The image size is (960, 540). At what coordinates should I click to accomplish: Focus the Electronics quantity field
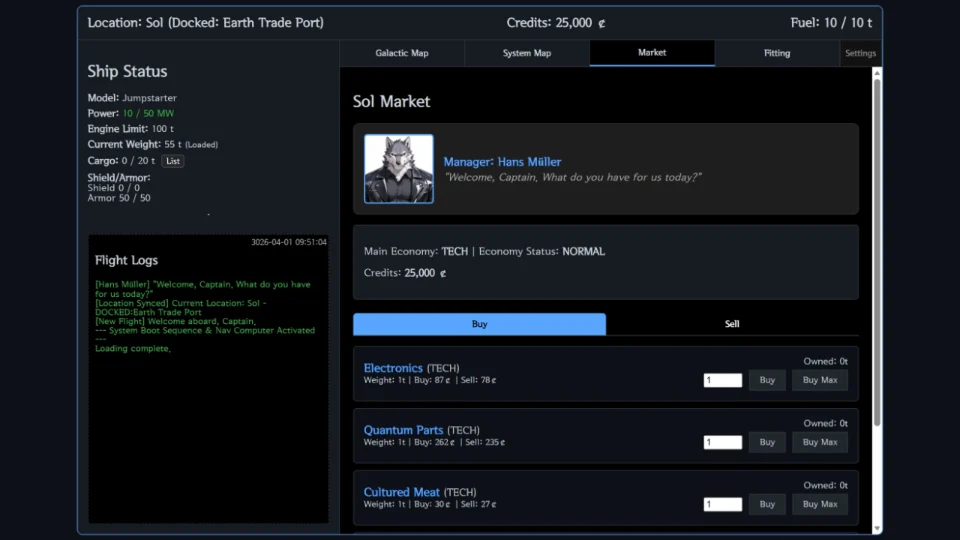pos(722,380)
